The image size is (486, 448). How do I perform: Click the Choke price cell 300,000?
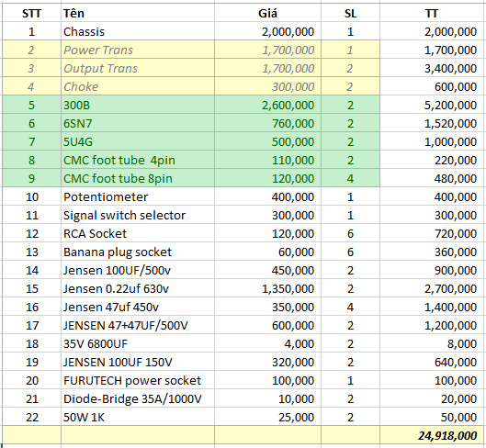(x=267, y=86)
